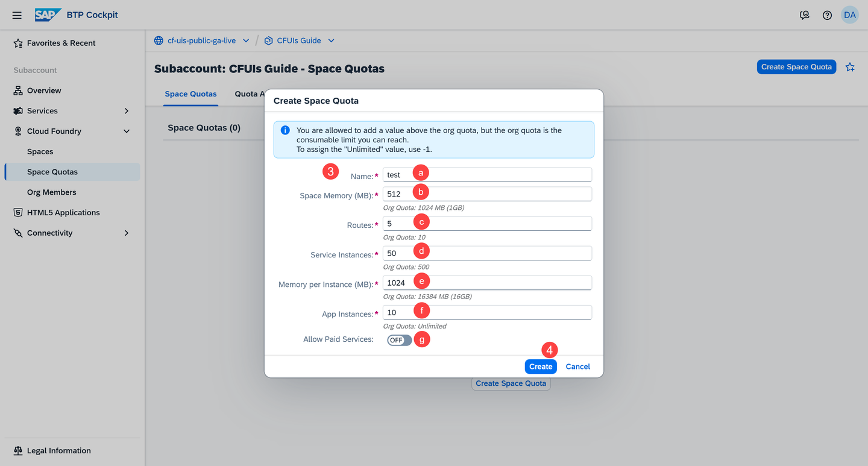
Task: Click the Services puzzle icon
Action: [18, 111]
